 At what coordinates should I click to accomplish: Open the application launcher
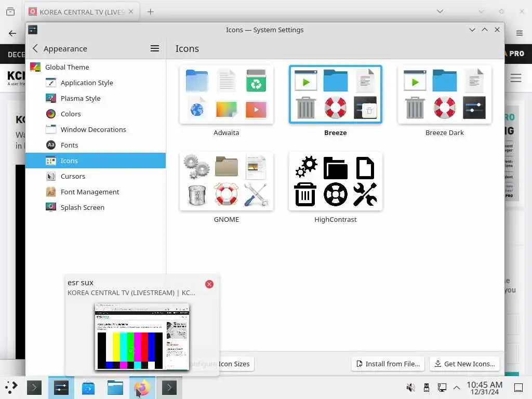point(11,387)
